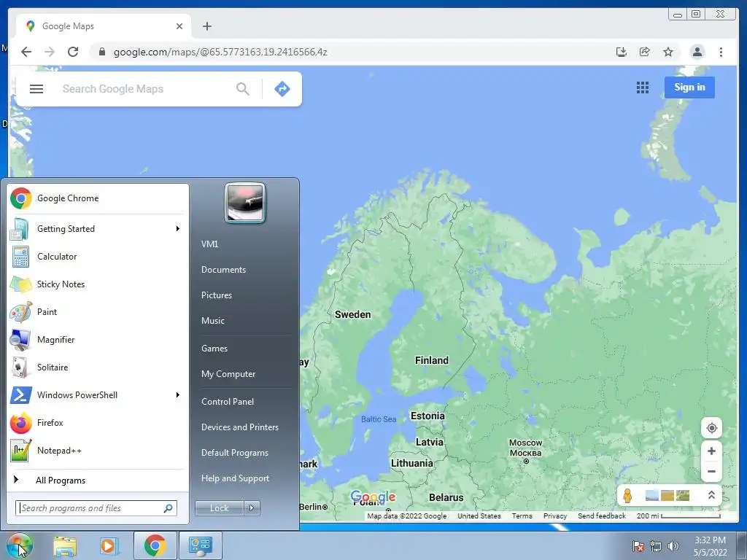Open Google Chrome from Start menu
The width and height of the screenshot is (747, 560).
tap(97, 198)
